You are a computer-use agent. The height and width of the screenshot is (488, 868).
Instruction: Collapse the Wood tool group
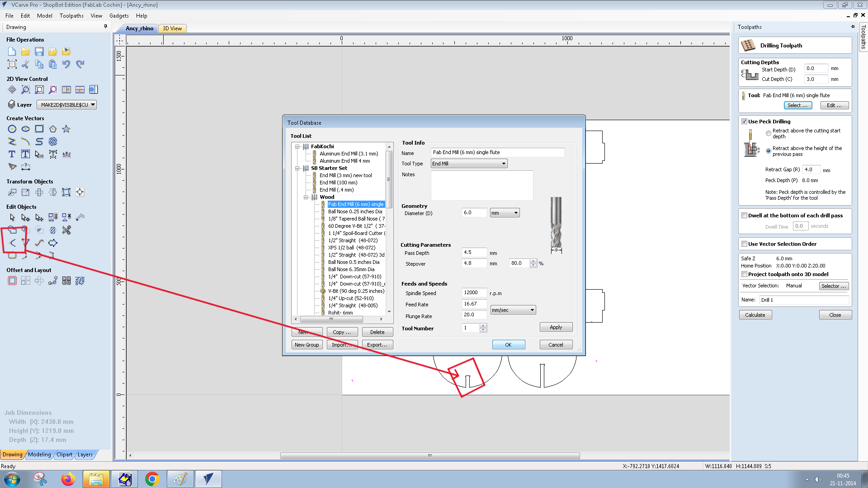[x=306, y=197]
